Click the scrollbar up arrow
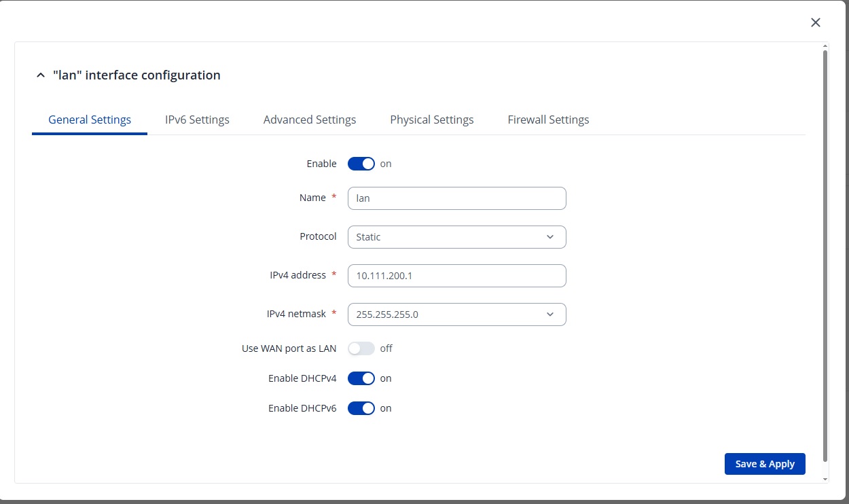Viewport: 849px width, 504px height. pos(825,46)
